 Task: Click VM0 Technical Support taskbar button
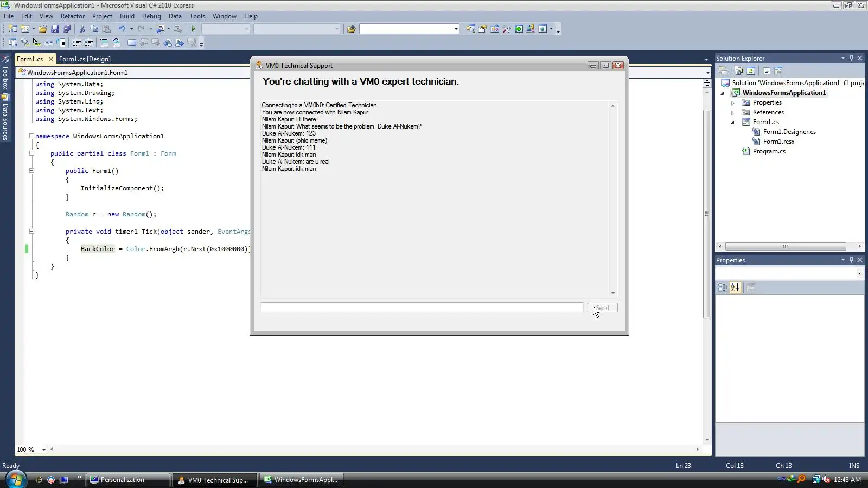tap(215, 480)
